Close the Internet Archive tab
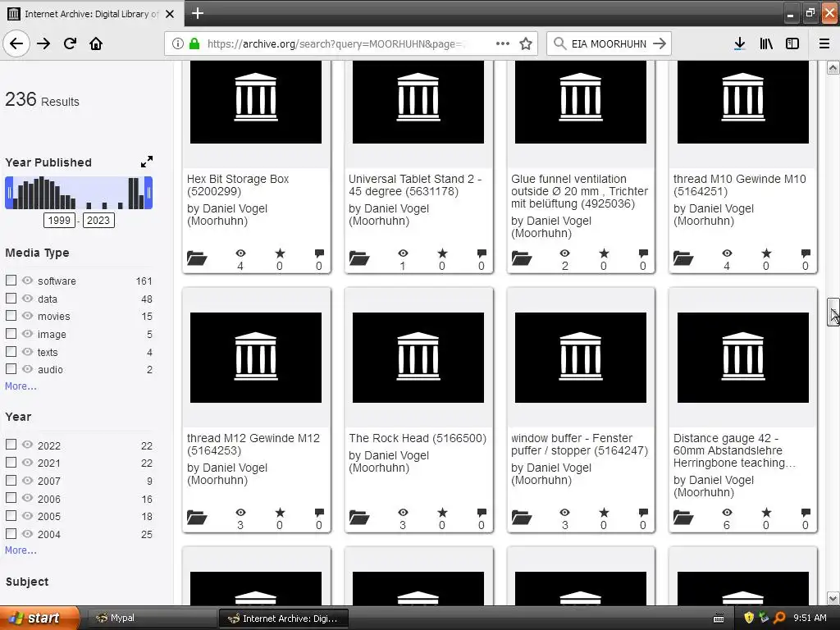The height and width of the screenshot is (630, 840). point(170,14)
